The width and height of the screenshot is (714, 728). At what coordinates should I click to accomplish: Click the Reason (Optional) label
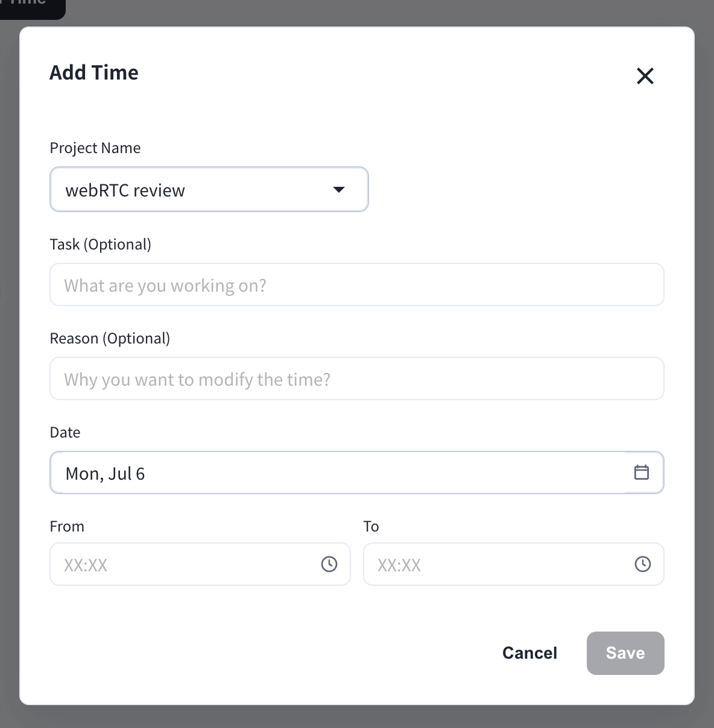point(110,338)
